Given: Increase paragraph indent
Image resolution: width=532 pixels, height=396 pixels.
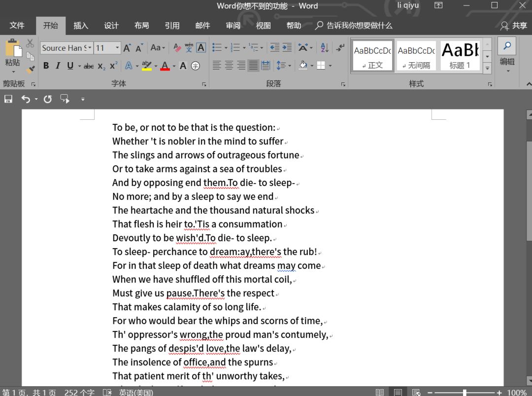Looking at the screenshot, I should coord(287,47).
